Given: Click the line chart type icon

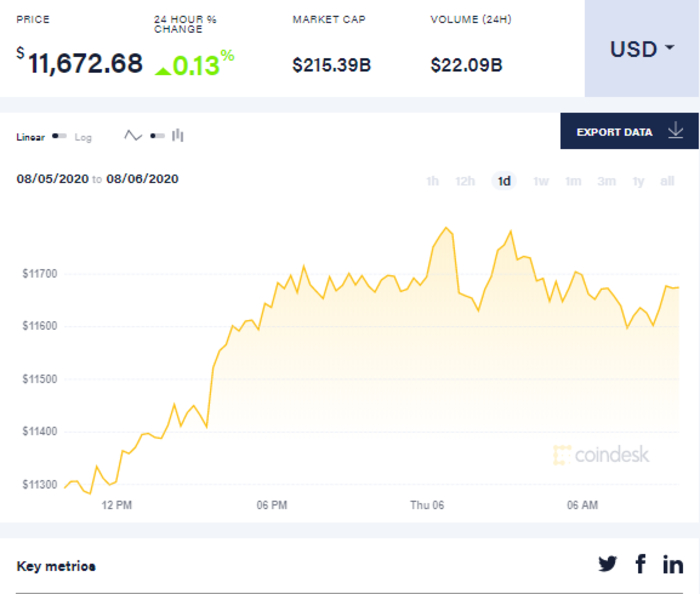Looking at the screenshot, I should (133, 136).
